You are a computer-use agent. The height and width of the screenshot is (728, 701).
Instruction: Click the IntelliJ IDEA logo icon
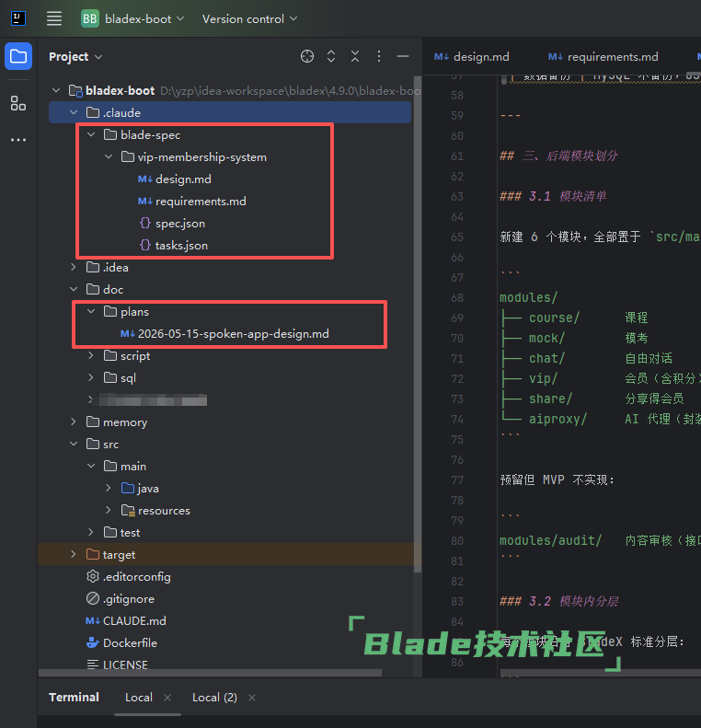(18, 18)
